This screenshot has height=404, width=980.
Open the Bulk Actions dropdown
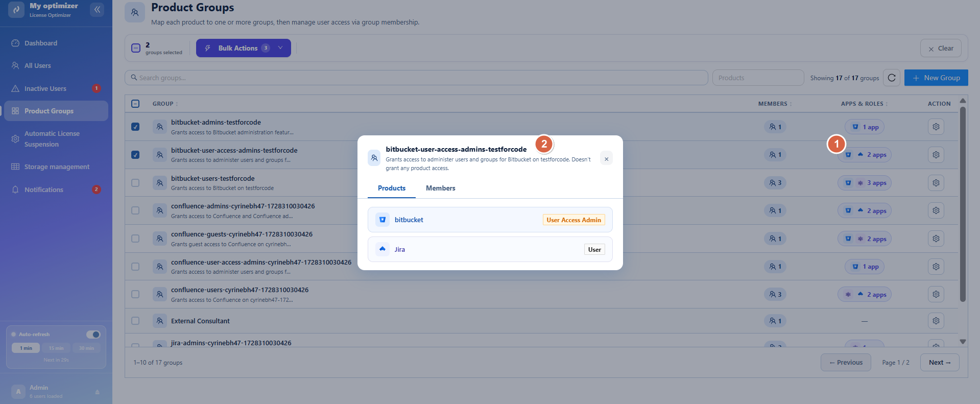click(244, 48)
